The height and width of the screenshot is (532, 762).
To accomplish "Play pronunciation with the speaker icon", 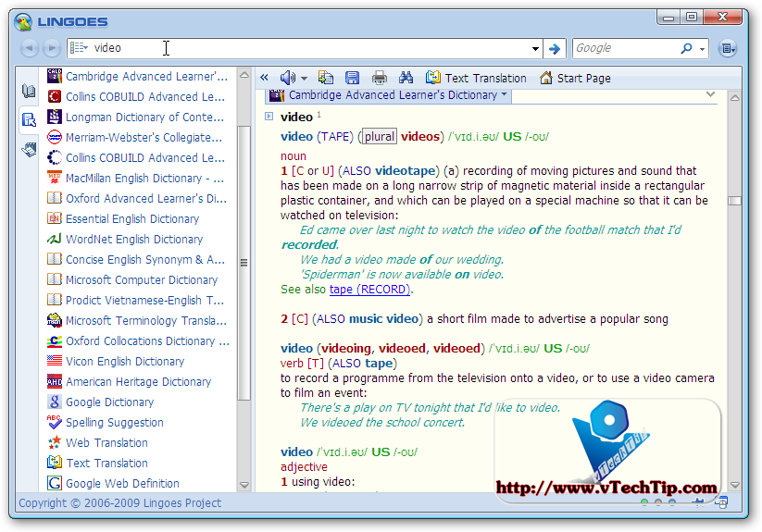I will tap(287, 77).
